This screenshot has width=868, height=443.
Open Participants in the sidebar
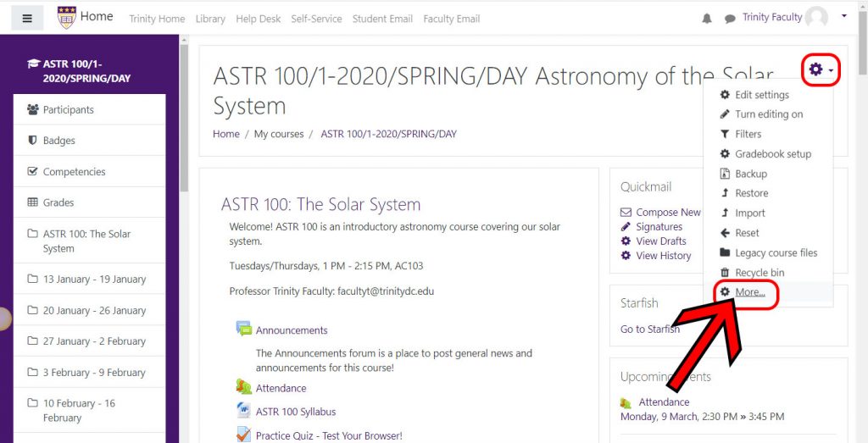(x=68, y=109)
